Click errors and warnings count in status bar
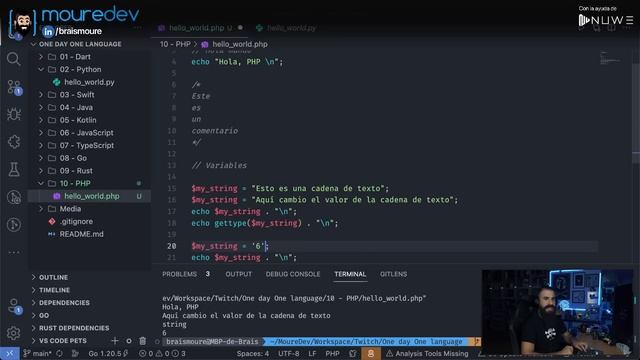The height and width of the screenshot is (360, 640). tap(162, 353)
